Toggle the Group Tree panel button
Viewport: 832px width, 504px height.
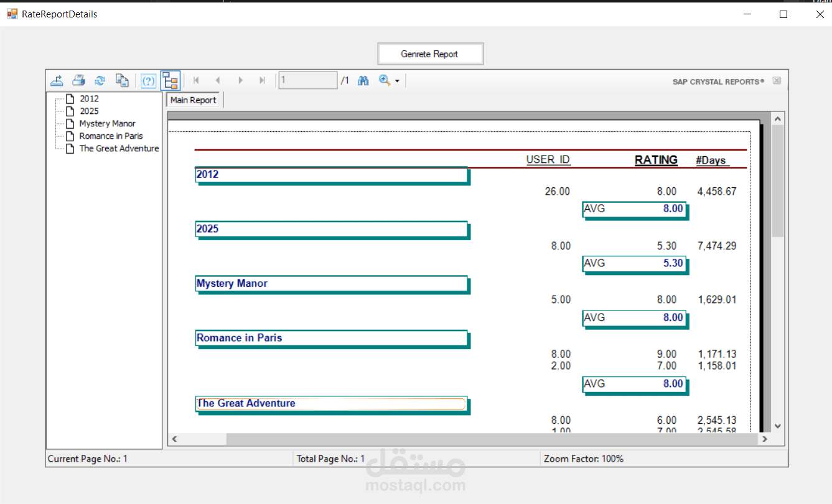[x=170, y=80]
